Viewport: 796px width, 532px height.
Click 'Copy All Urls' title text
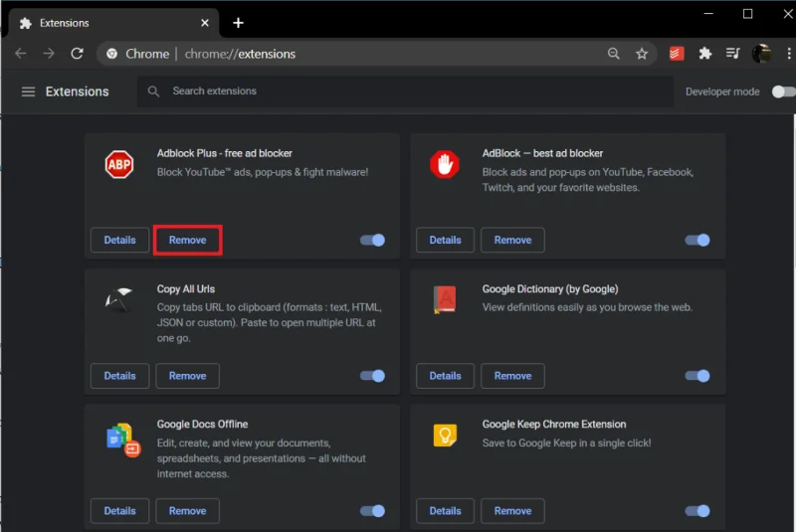click(186, 289)
